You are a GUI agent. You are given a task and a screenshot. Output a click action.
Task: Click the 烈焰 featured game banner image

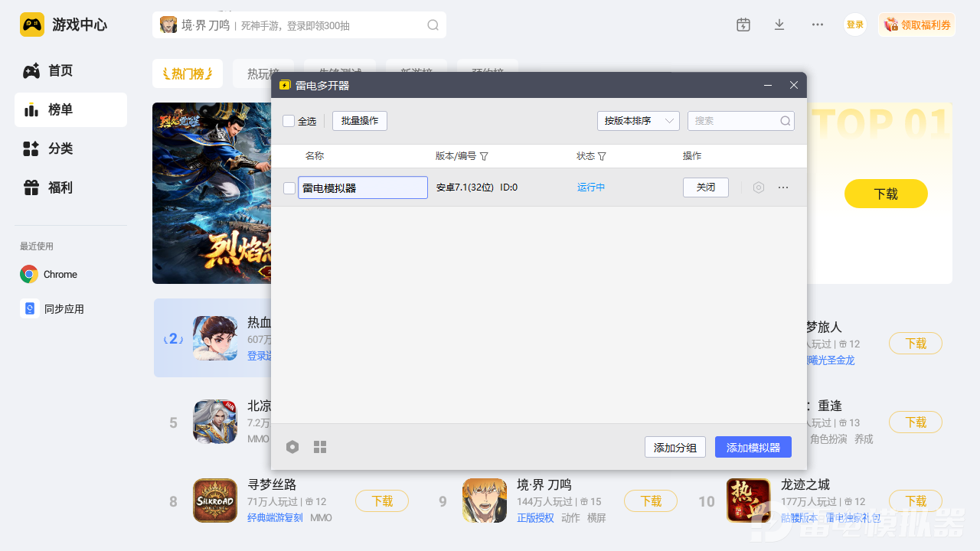[x=212, y=193]
